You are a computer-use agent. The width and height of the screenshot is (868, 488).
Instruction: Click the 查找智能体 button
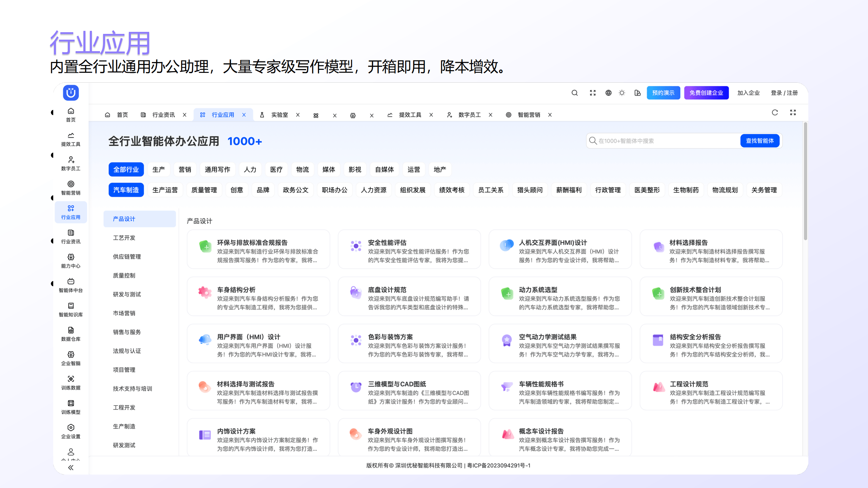(759, 141)
